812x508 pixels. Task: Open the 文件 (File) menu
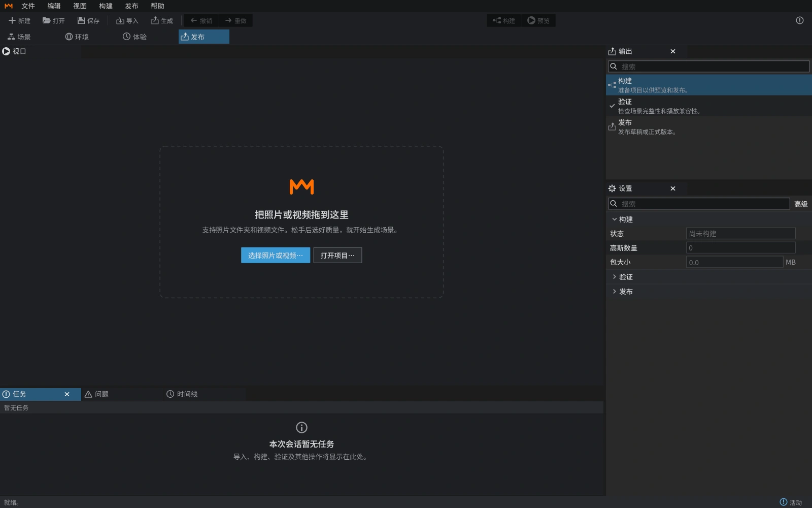click(x=28, y=6)
